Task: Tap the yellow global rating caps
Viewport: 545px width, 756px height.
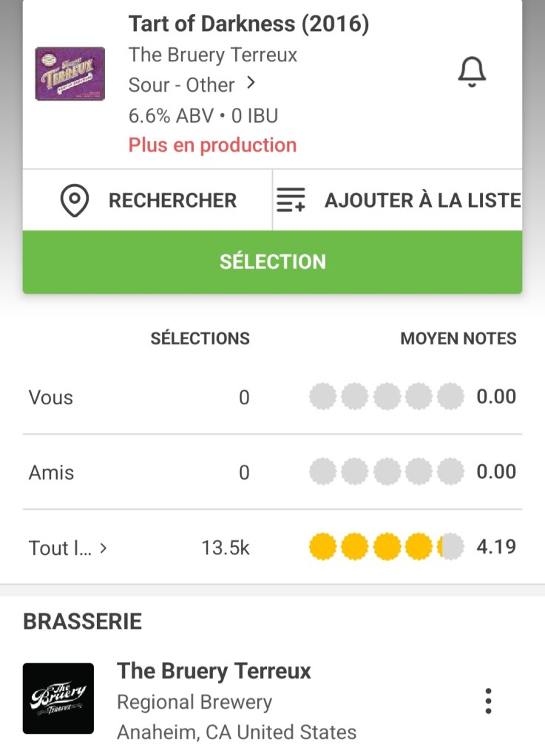Action: [x=386, y=548]
